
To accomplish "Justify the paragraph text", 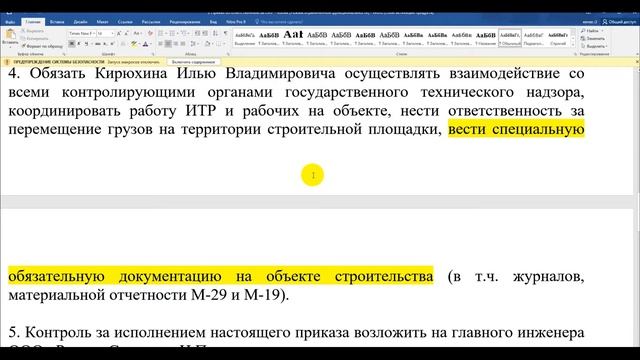I will [x=183, y=44].
